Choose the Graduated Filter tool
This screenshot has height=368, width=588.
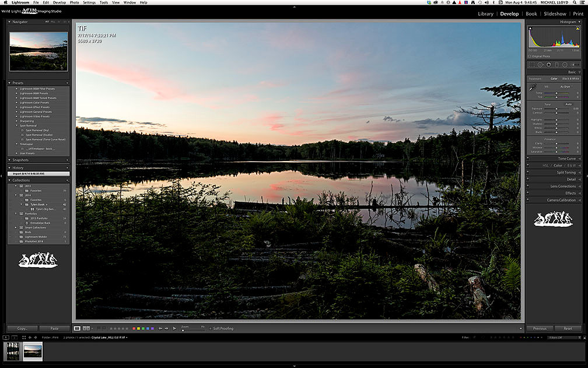pyautogui.click(x=556, y=65)
